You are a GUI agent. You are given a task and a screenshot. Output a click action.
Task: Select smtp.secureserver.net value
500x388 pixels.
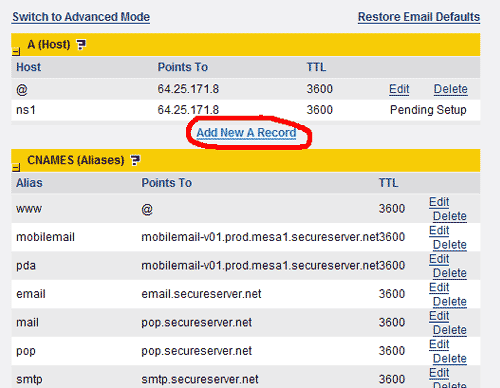click(200, 379)
